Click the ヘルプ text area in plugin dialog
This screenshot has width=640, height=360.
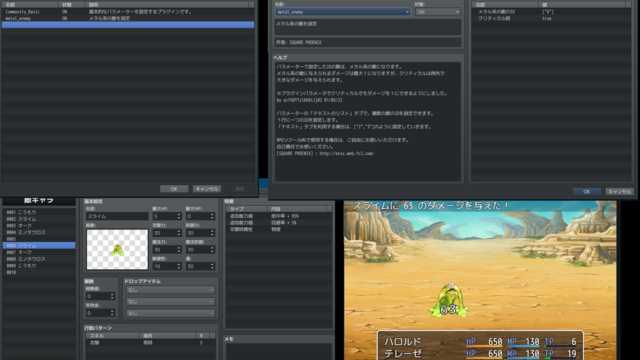click(x=368, y=121)
